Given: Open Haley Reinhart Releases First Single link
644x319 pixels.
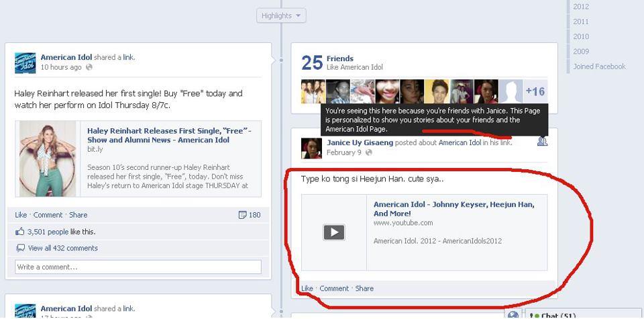Looking at the screenshot, I should (x=169, y=135).
